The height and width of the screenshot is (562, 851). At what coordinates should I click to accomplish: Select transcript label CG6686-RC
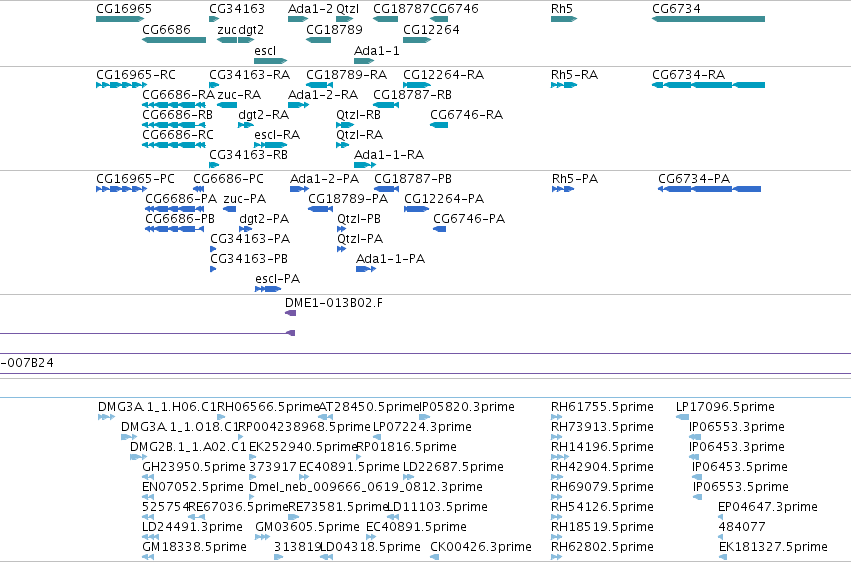178,135
